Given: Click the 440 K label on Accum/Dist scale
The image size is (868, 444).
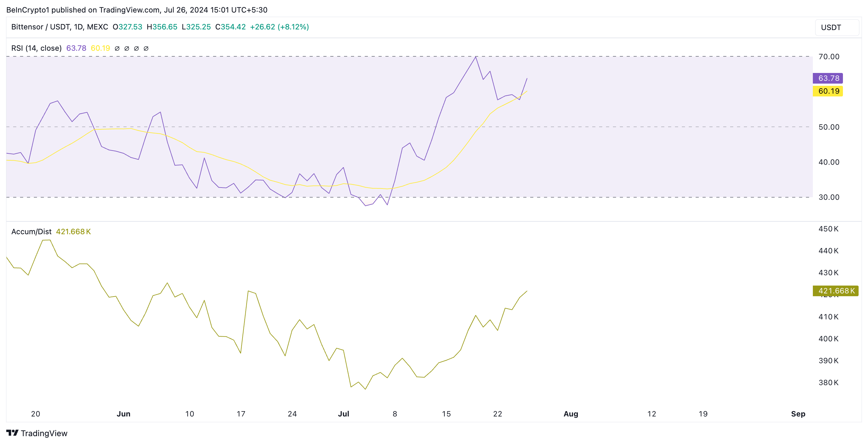Looking at the screenshot, I should 828,250.
